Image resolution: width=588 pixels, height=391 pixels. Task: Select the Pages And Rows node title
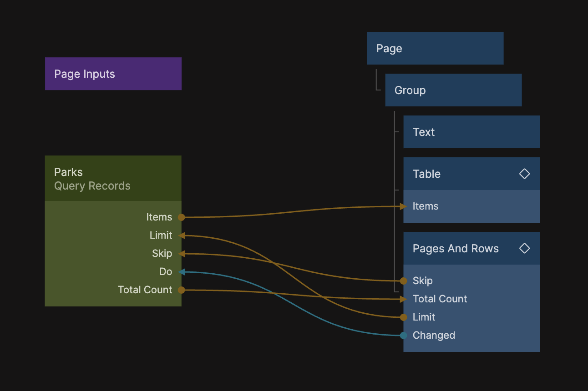tap(456, 248)
